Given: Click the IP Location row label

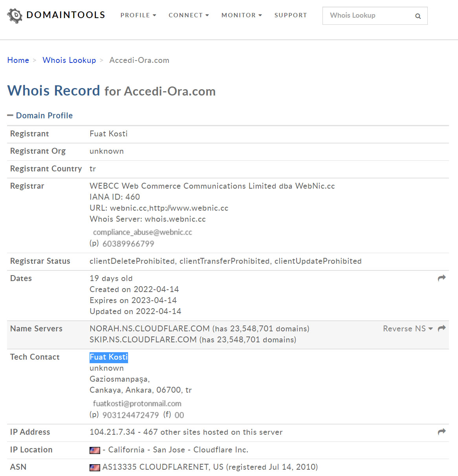Looking at the screenshot, I should (31, 450).
